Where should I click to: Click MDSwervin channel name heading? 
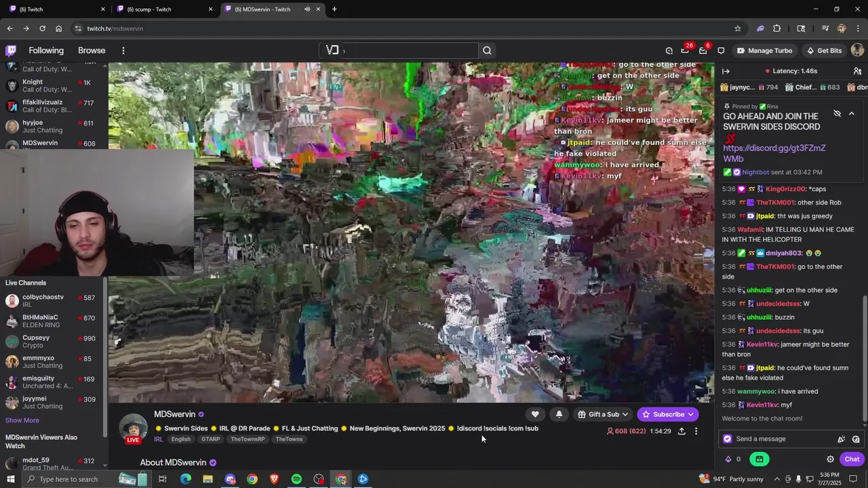[x=174, y=414]
